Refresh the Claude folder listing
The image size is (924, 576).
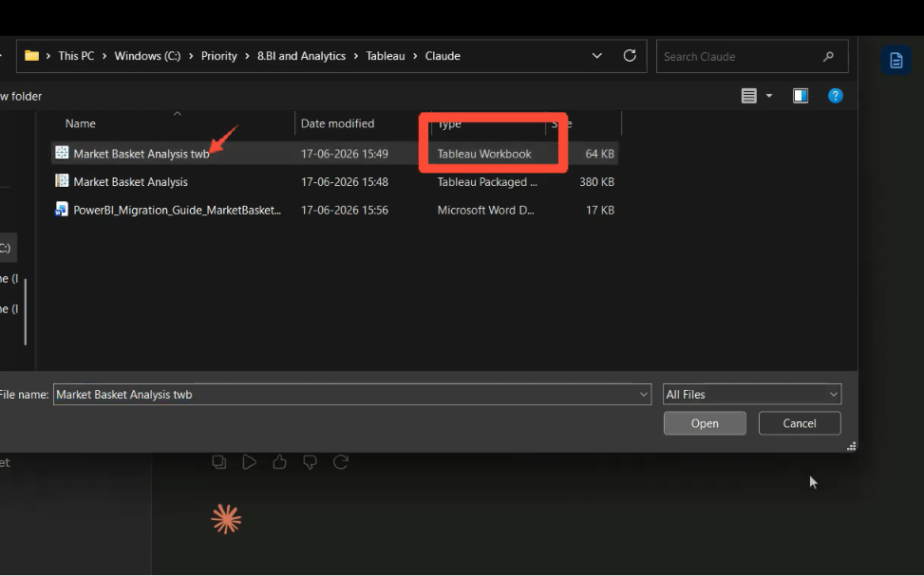(x=630, y=55)
